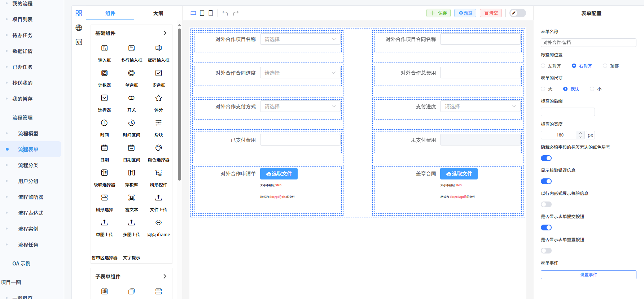
Task: Toggle the dark mode slider switch in toolbar
Action: click(x=518, y=13)
